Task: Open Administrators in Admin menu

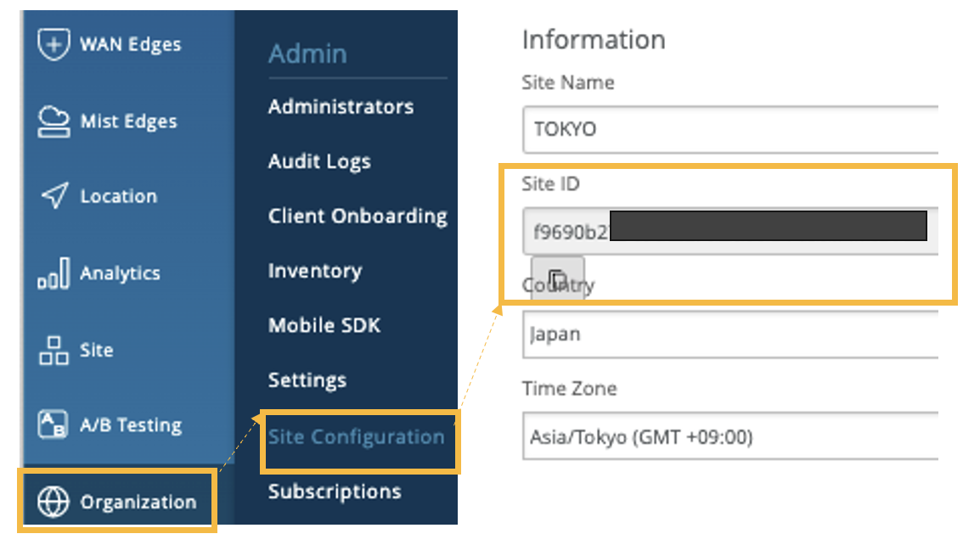Action: (341, 107)
